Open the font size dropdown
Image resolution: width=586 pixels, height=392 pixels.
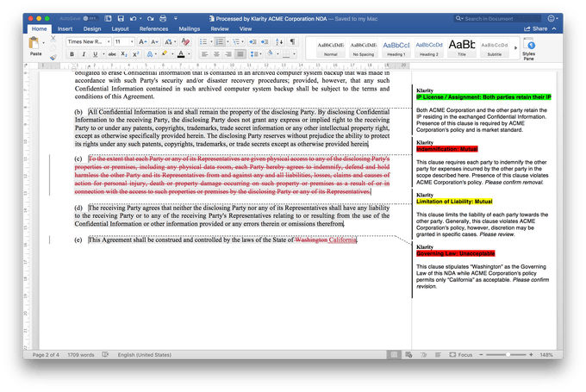point(132,41)
